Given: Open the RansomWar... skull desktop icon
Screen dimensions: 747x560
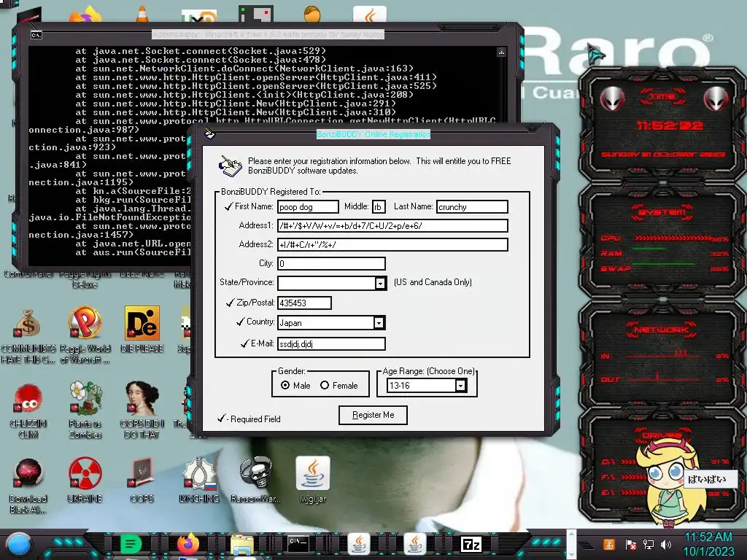Looking at the screenshot, I should [x=256, y=472].
